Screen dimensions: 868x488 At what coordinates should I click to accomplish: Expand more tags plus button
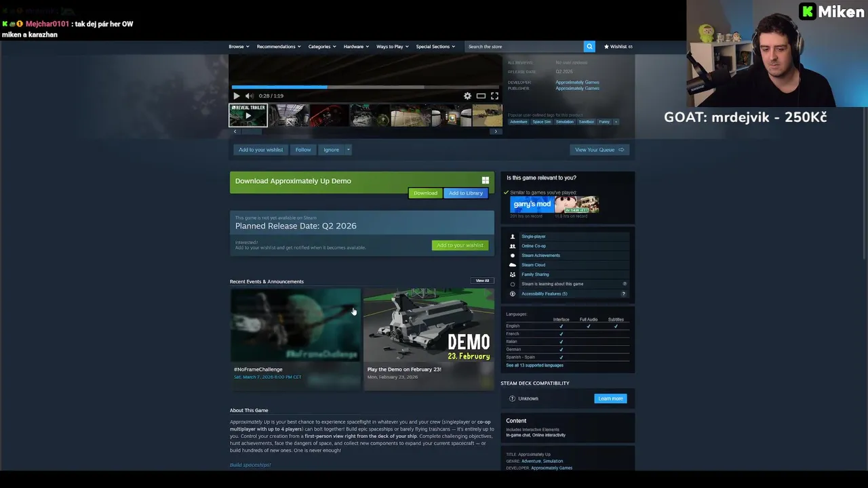coord(616,122)
